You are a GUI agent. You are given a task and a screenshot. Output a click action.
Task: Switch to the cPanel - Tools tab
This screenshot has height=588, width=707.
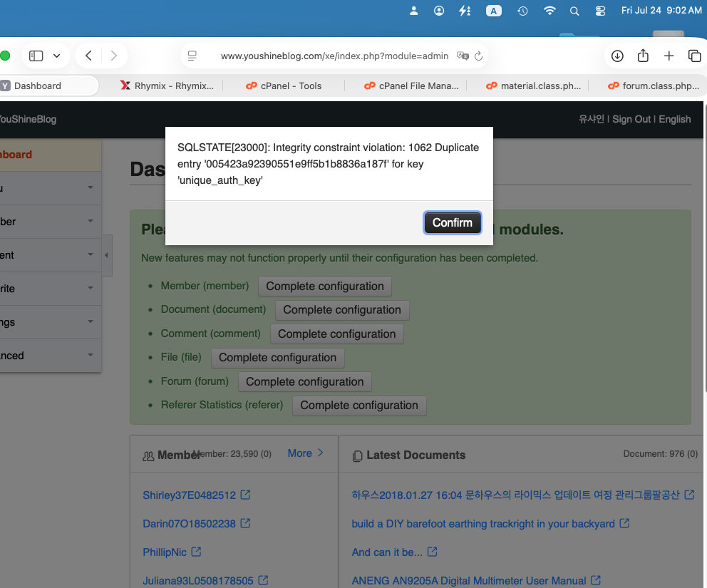coord(284,86)
